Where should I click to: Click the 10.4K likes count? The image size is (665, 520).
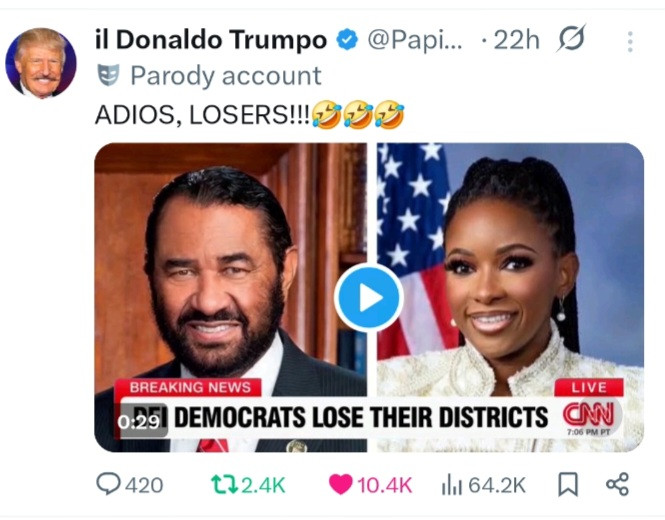[384, 485]
